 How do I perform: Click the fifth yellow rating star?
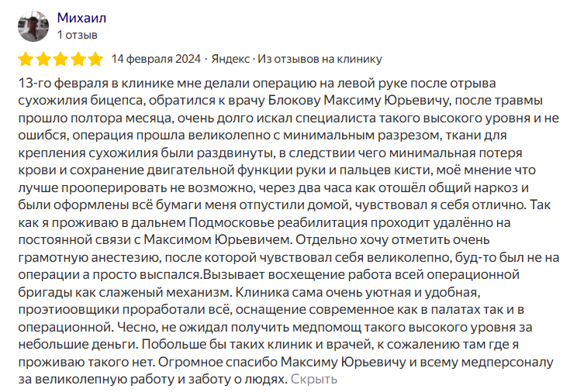pyautogui.click(x=95, y=60)
